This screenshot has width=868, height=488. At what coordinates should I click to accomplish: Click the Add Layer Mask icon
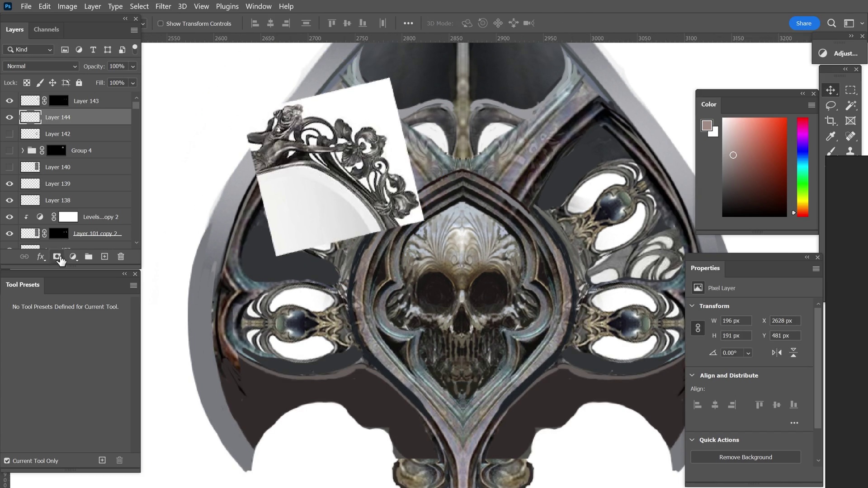tap(57, 256)
